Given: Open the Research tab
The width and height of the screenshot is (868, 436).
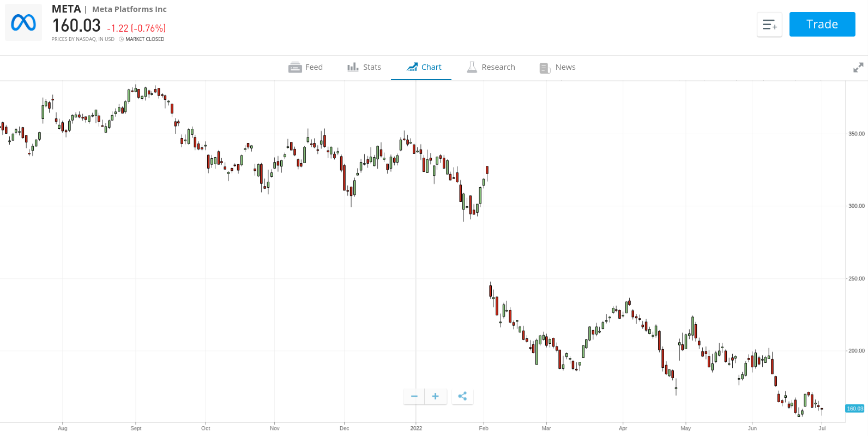Looking at the screenshot, I should tap(491, 67).
